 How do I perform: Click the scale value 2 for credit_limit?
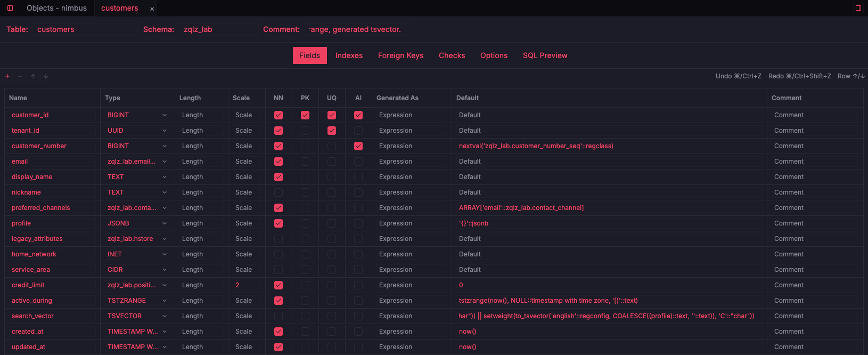click(x=247, y=285)
